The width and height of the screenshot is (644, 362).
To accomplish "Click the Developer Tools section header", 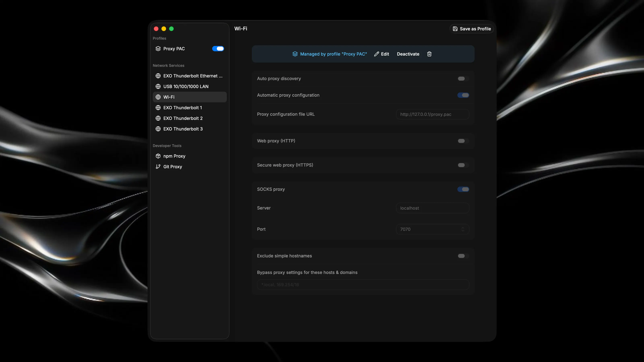I will click(x=167, y=146).
